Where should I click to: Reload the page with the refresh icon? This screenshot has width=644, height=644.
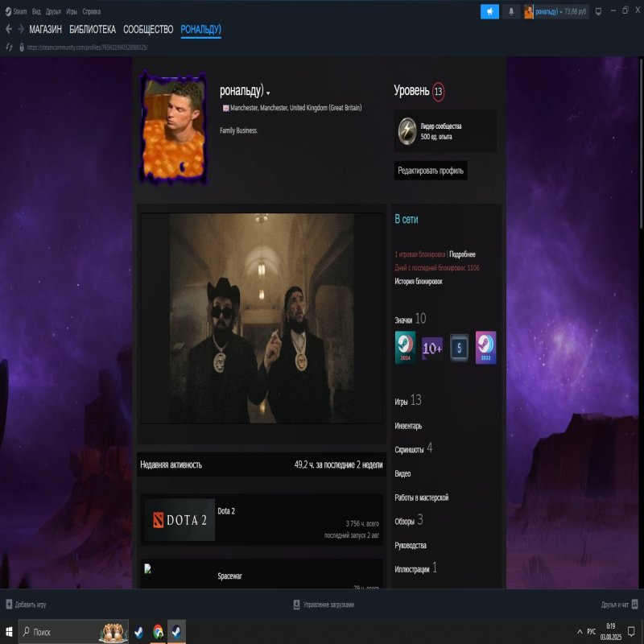tap(9, 47)
